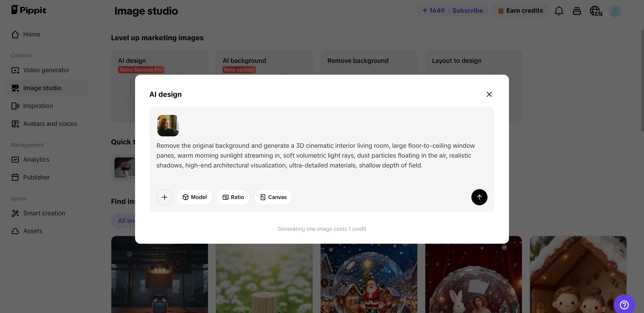
Task: Close the AI design dialog
Action: (489, 94)
